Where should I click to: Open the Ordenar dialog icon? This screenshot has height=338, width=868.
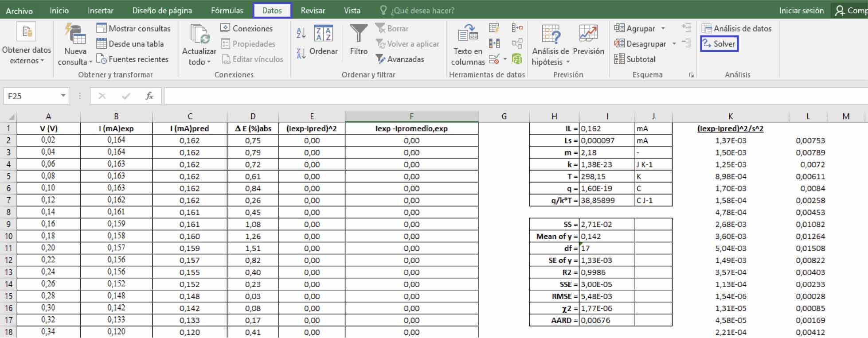pyautogui.click(x=323, y=35)
